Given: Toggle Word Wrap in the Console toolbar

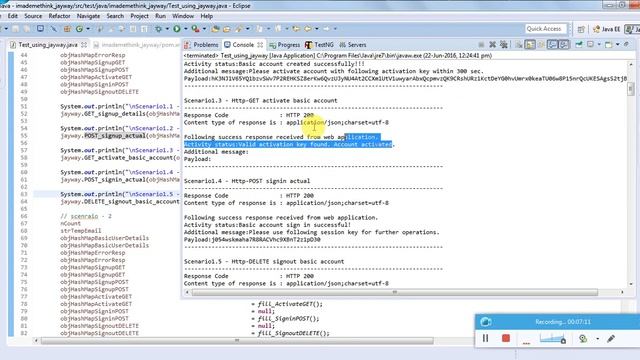Looking at the screenshot, I should click(541, 44).
